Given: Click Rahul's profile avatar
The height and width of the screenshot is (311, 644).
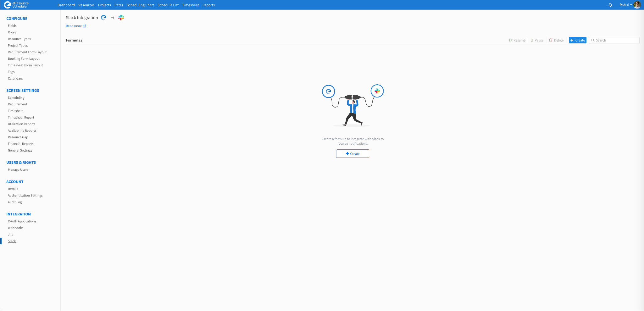Looking at the screenshot, I should click(637, 5).
